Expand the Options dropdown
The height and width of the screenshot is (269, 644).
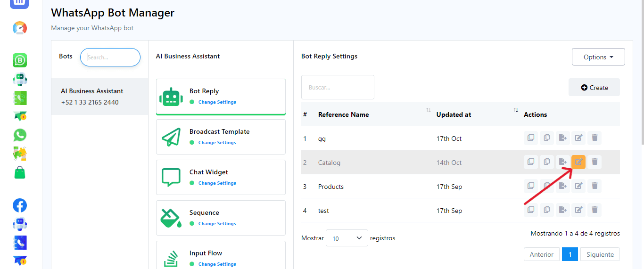(x=598, y=57)
